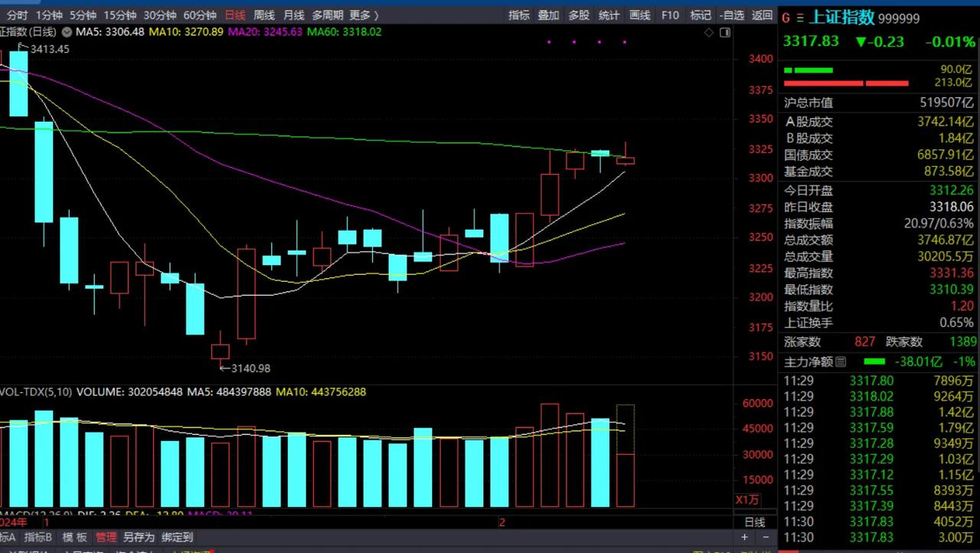Click the 上证指数 title
This screenshot has width=980, height=553.
coord(841,18)
